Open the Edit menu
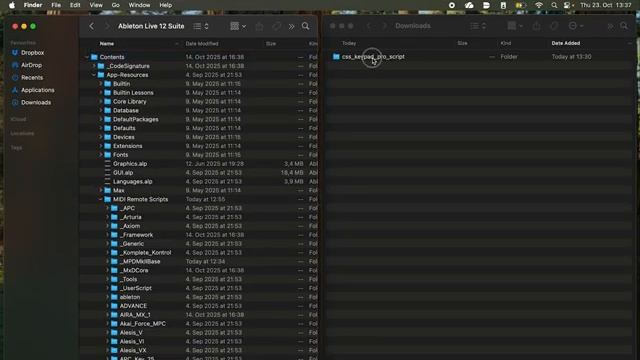640x360 pixels. point(75,5)
